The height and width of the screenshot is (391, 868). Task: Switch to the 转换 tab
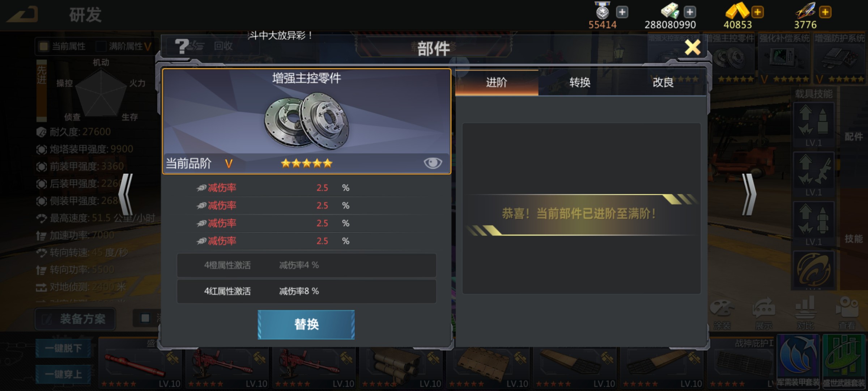tap(580, 83)
